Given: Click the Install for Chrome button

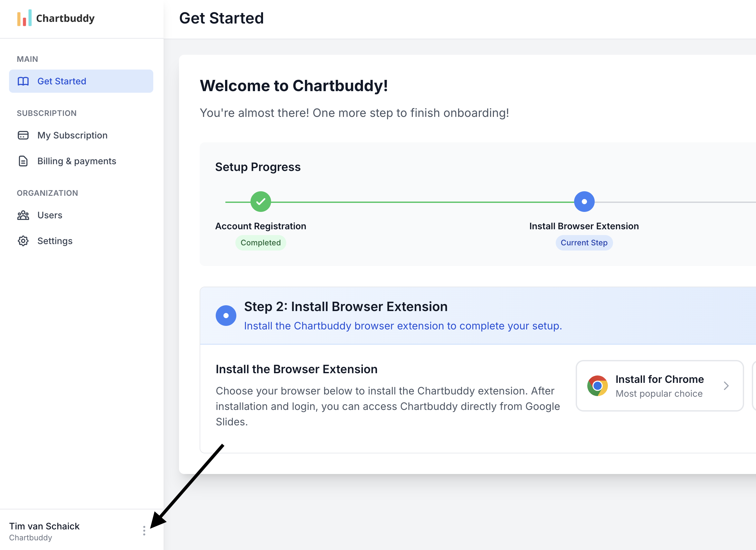Looking at the screenshot, I should point(659,386).
